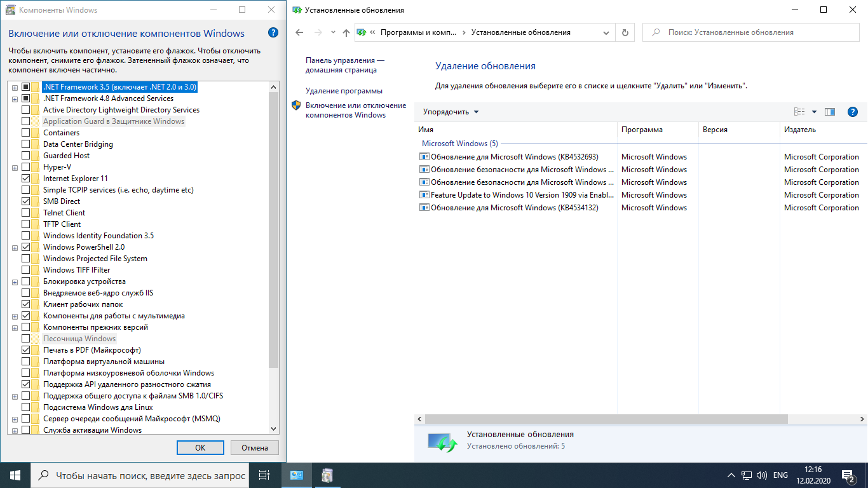The height and width of the screenshot is (488, 868).
Task: Click the folder icon next to Hyper-V
Action: (x=36, y=167)
